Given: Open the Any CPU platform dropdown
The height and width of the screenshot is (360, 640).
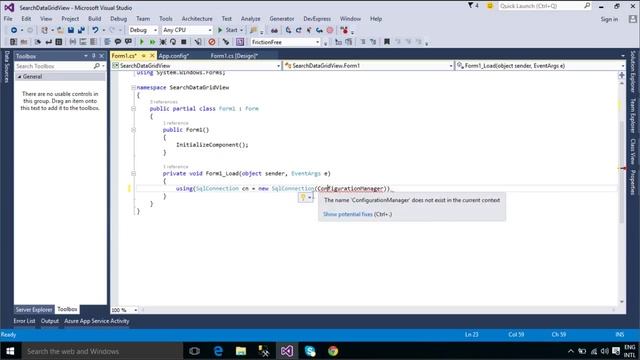Looking at the screenshot, I should (188, 30).
